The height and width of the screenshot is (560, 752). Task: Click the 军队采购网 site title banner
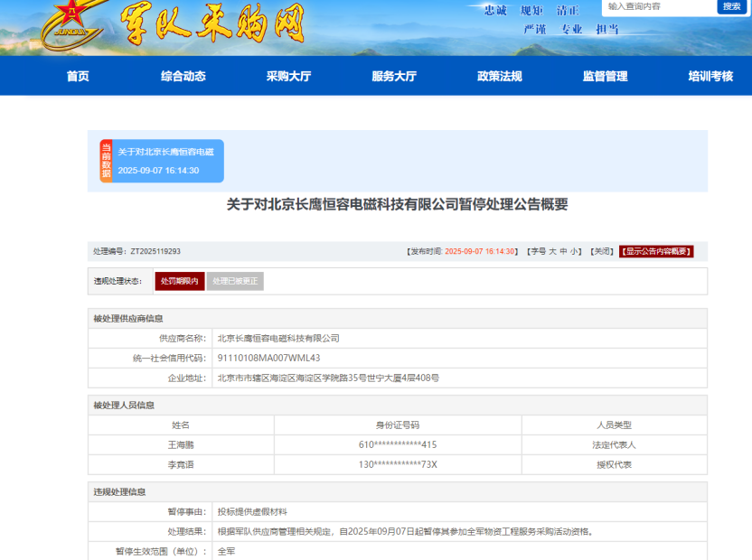pyautogui.click(x=212, y=24)
